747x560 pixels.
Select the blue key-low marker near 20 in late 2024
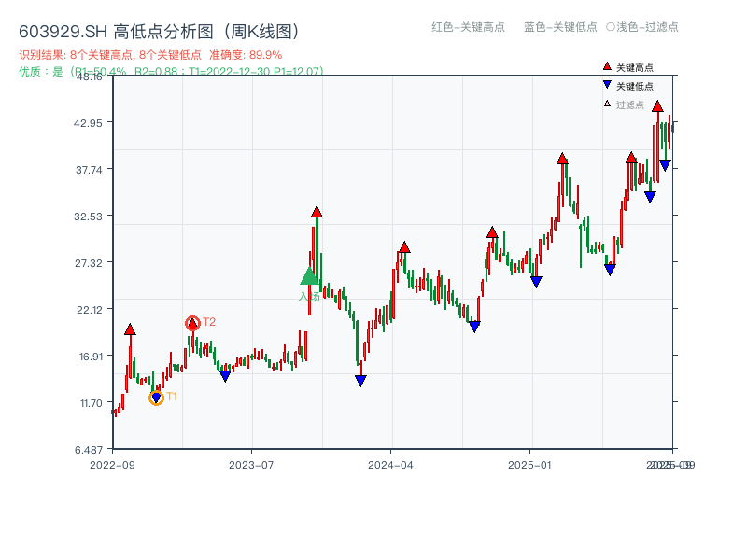point(474,327)
